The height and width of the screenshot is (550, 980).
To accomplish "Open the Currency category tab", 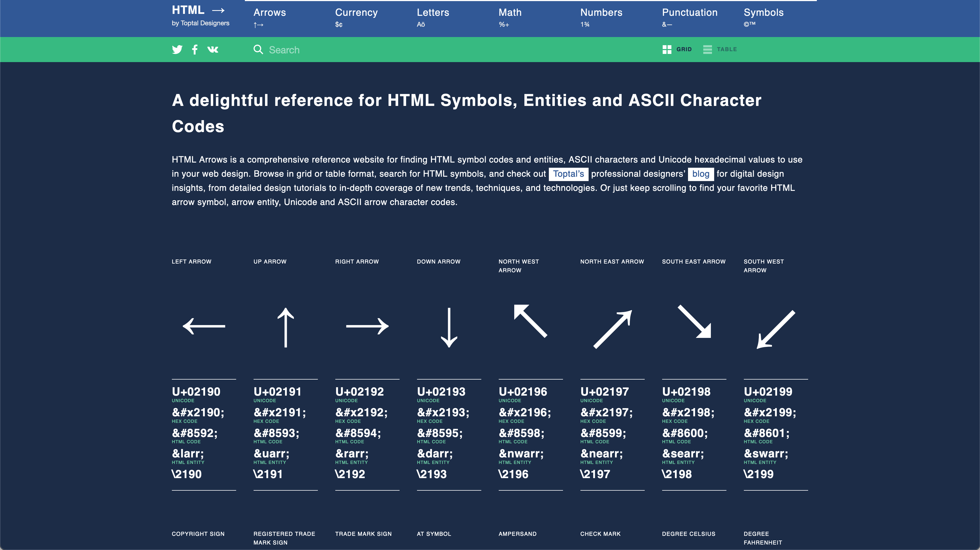I will point(357,17).
